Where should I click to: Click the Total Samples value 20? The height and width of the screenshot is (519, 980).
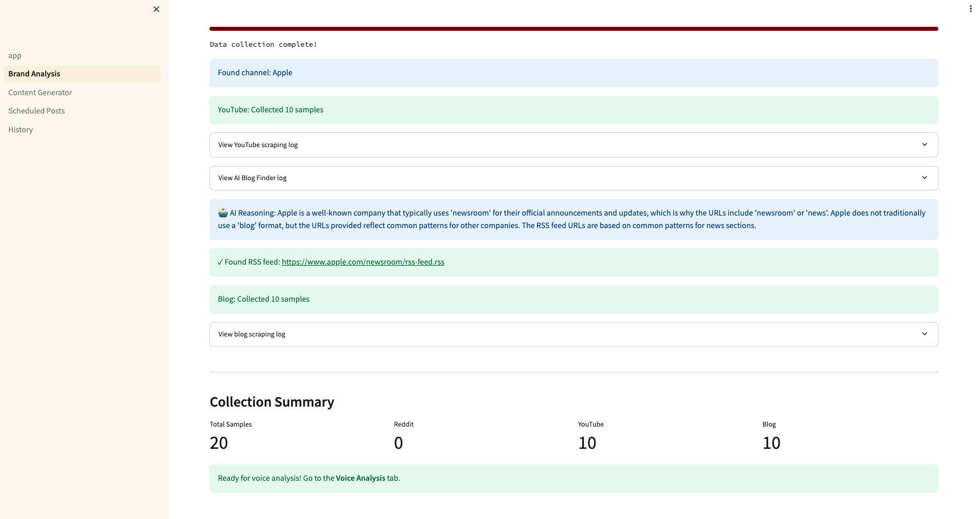coord(219,443)
